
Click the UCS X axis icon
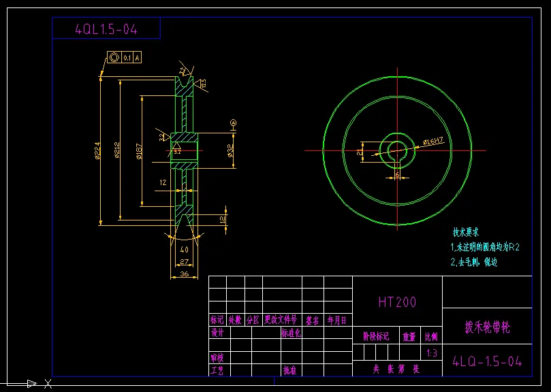(x=48, y=384)
